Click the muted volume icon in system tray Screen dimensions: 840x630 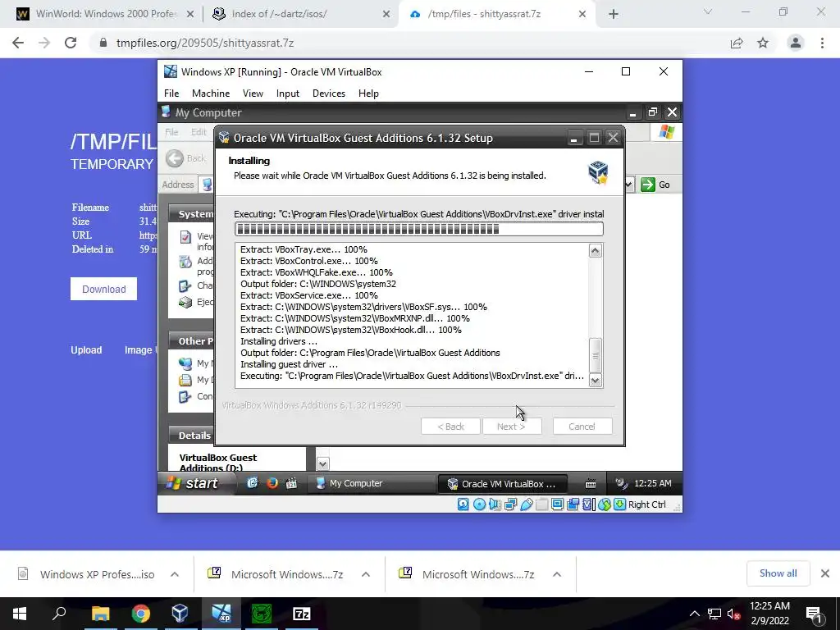click(x=733, y=614)
